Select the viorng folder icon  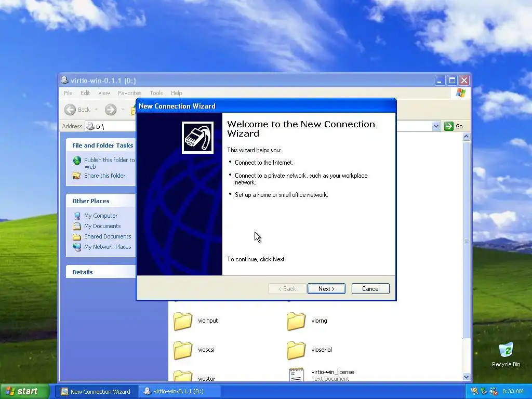click(296, 321)
